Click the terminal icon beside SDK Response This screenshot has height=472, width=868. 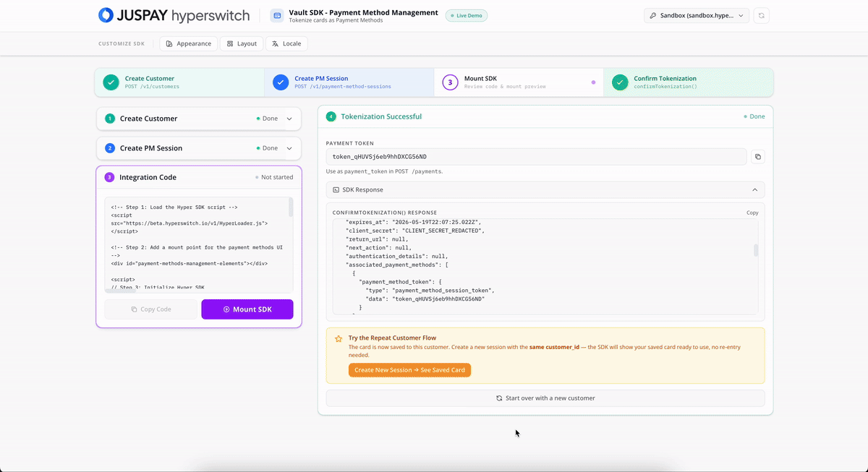click(336, 189)
